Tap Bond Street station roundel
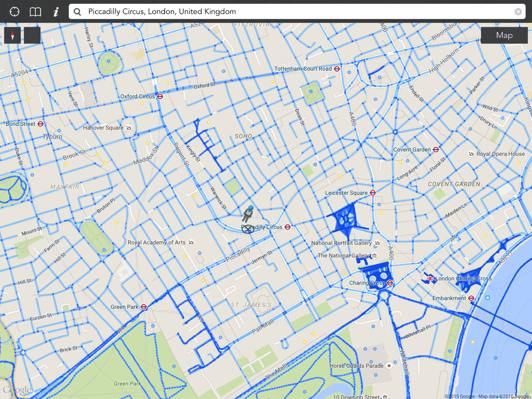532x399 pixels. coord(41,124)
